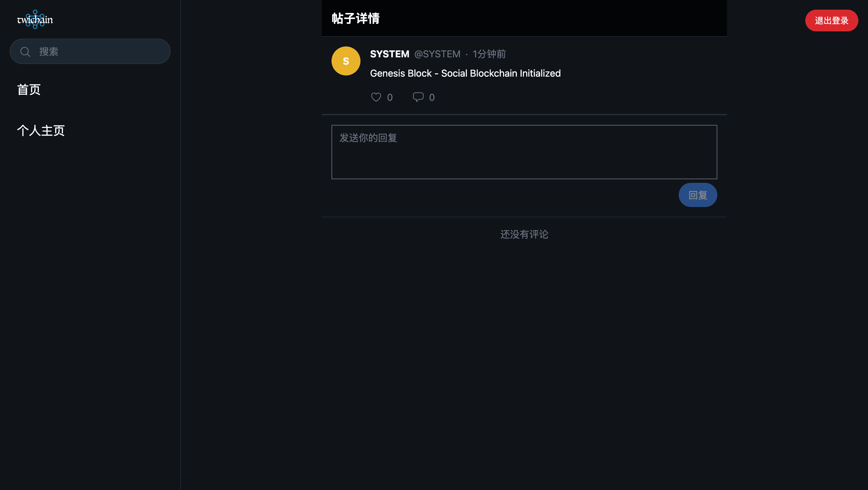Click the like count number
Image resolution: width=868 pixels, height=490 pixels.
[390, 97]
